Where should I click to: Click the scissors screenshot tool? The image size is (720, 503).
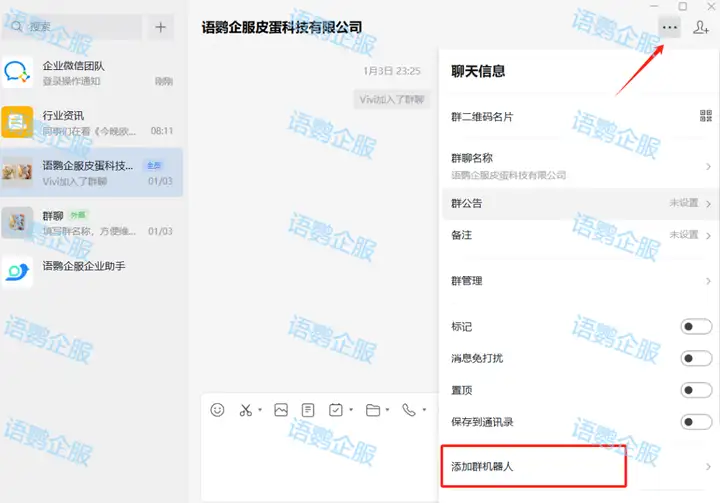tap(246, 410)
